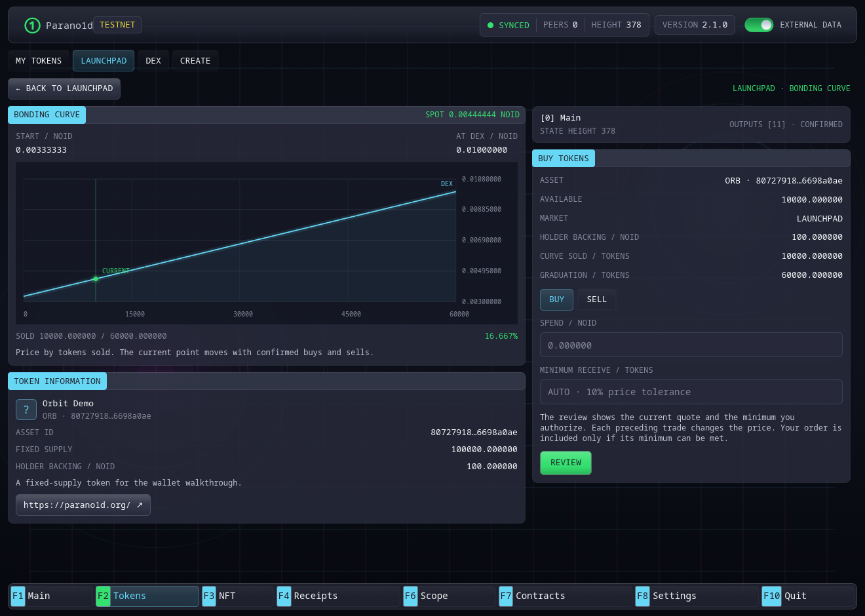This screenshot has height=616, width=865.
Task: Click the Fixed Supply value 100000.000000
Action: tap(484, 450)
